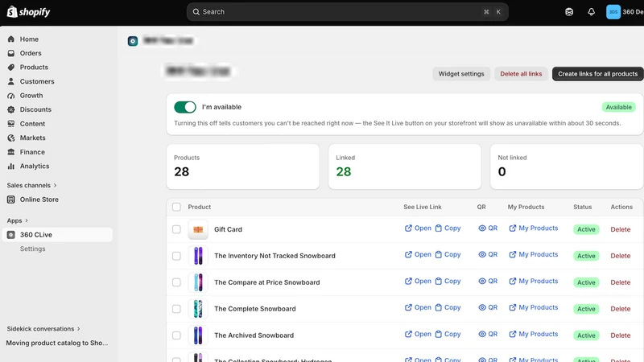Show QR for Gift Card
The image size is (644, 362).
click(488, 228)
